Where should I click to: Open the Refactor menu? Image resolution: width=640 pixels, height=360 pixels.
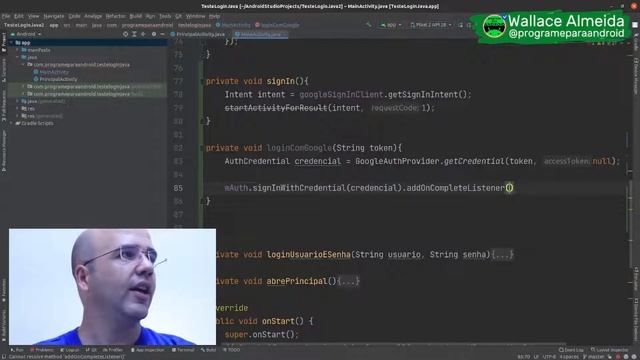(116, 16)
